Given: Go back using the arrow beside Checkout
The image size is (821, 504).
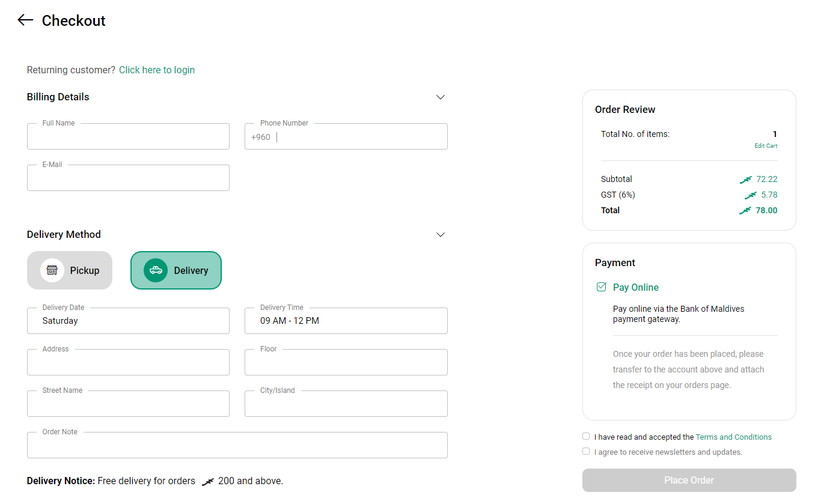Looking at the screenshot, I should tap(25, 20).
